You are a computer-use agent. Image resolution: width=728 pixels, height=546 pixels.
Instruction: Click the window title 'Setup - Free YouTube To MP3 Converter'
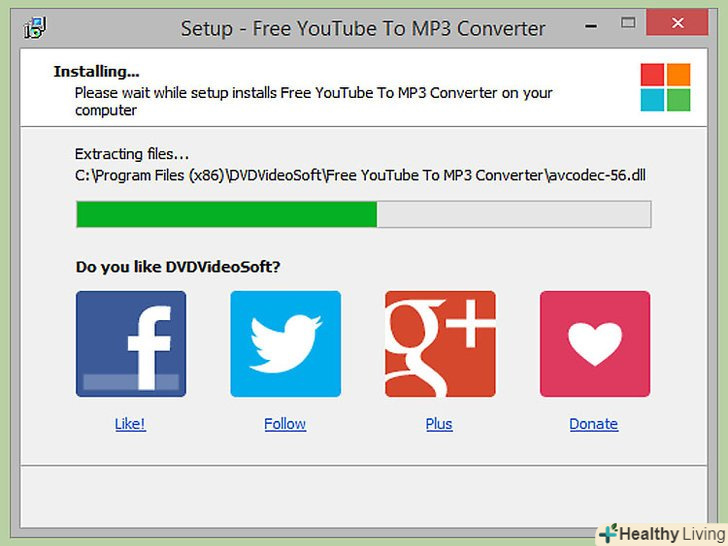click(363, 29)
